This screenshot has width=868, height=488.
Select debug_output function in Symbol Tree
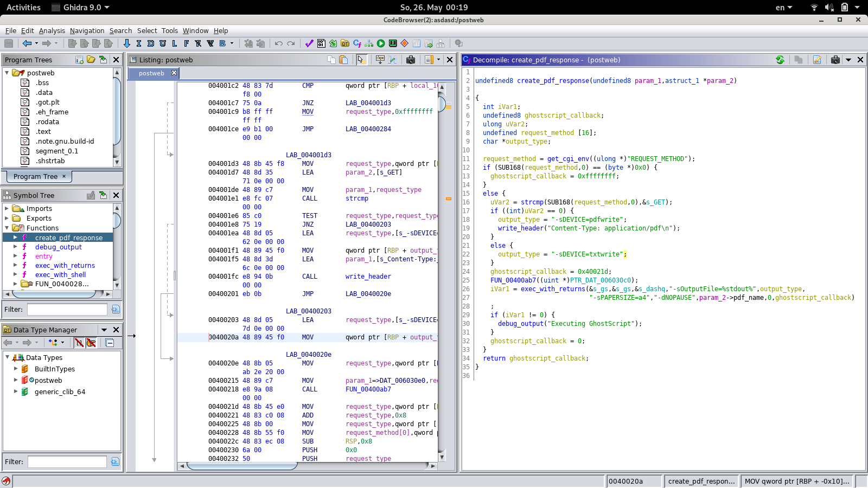[x=58, y=247]
